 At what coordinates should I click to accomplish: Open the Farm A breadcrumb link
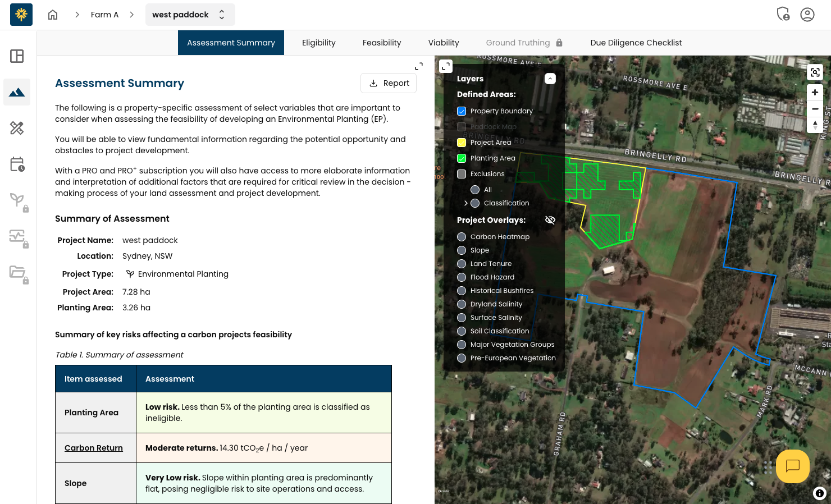pos(104,15)
